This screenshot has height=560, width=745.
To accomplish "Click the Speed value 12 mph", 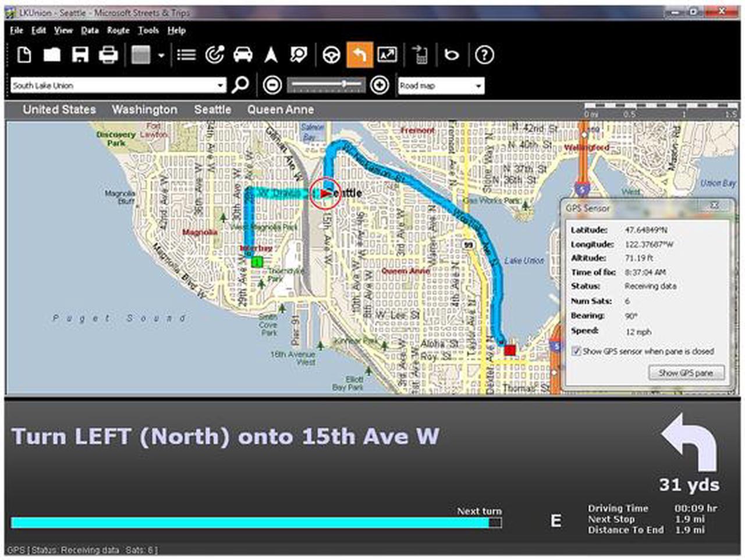I will (x=638, y=332).
